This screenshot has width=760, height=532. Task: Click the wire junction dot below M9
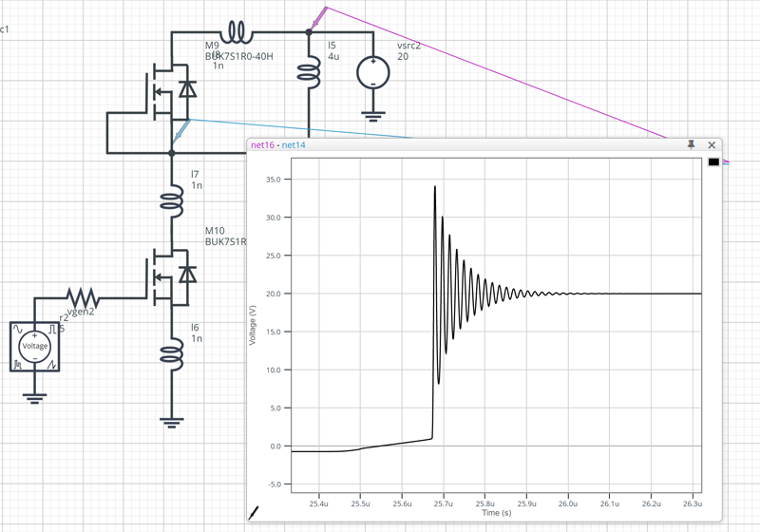pyautogui.click(x=172, y=153)
